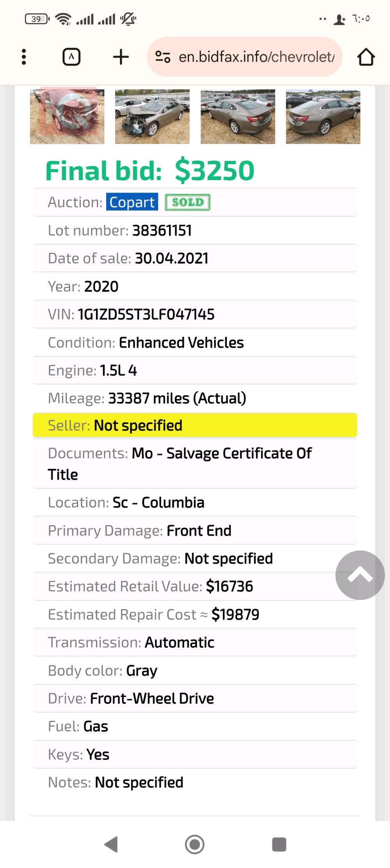Tap the Android back navigation button

111,844
